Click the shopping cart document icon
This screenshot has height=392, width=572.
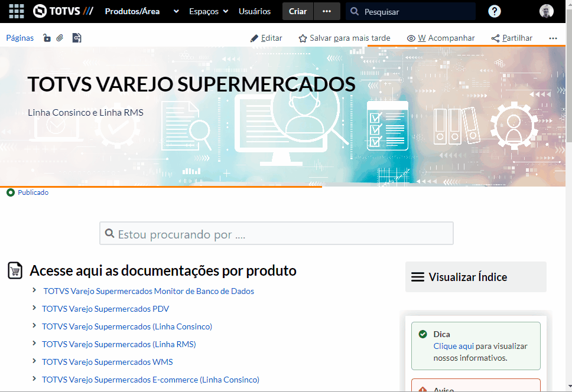click(x=15, y=270)
